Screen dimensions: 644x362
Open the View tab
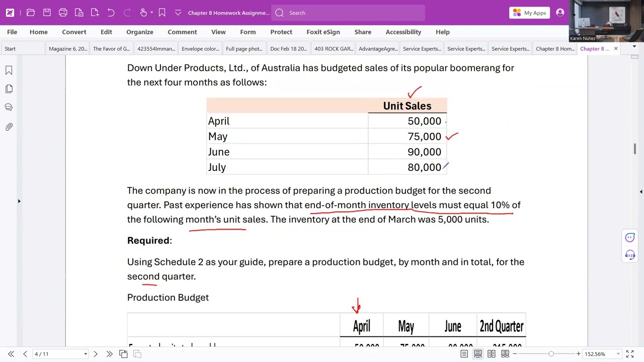tap(218, 32)
